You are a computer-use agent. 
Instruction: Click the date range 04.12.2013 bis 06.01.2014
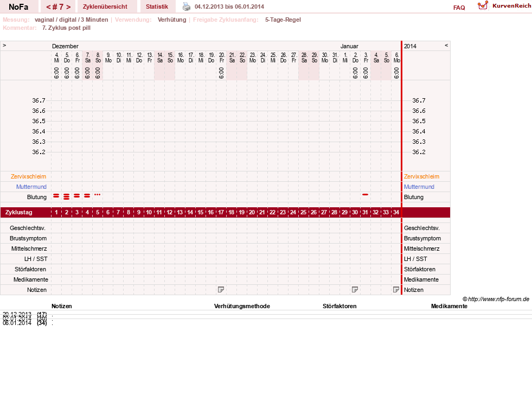pos(229,7)
